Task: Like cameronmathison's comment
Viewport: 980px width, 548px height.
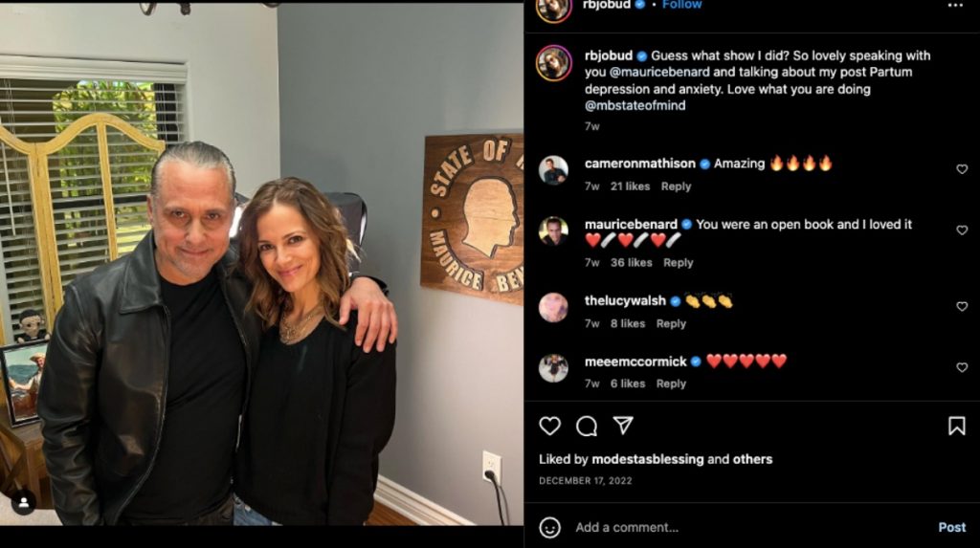Action: pyautogui.click(x=962, y=169)
